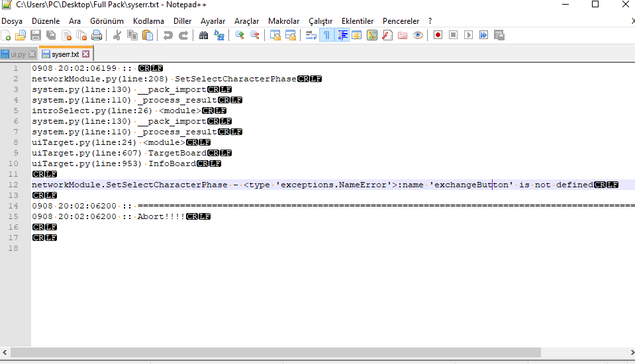Click the Zoom in magnifier icon
635x364 pixels.
(x=239, y=35)
